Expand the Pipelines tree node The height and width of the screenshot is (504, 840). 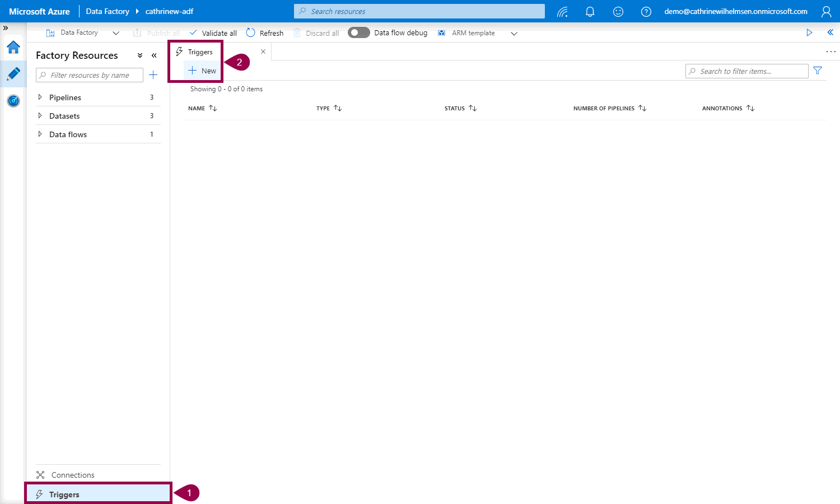pyautogui.click(x=40, y=97)
